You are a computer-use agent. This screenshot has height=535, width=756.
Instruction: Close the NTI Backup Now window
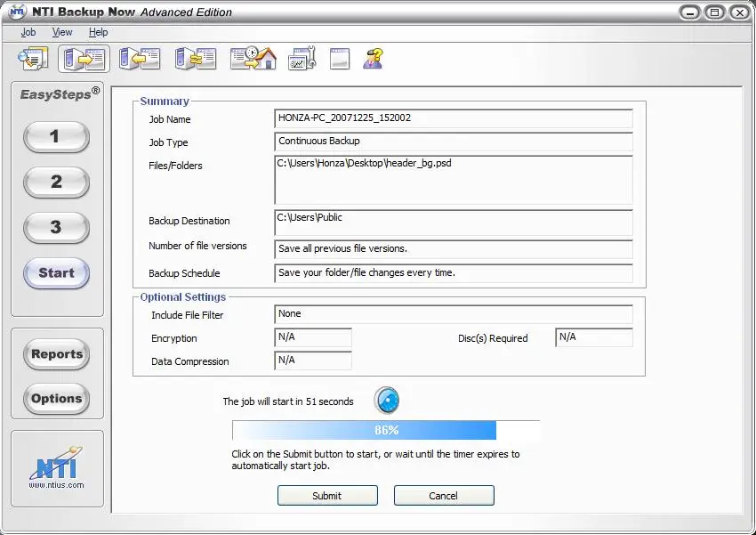[740, 12]
